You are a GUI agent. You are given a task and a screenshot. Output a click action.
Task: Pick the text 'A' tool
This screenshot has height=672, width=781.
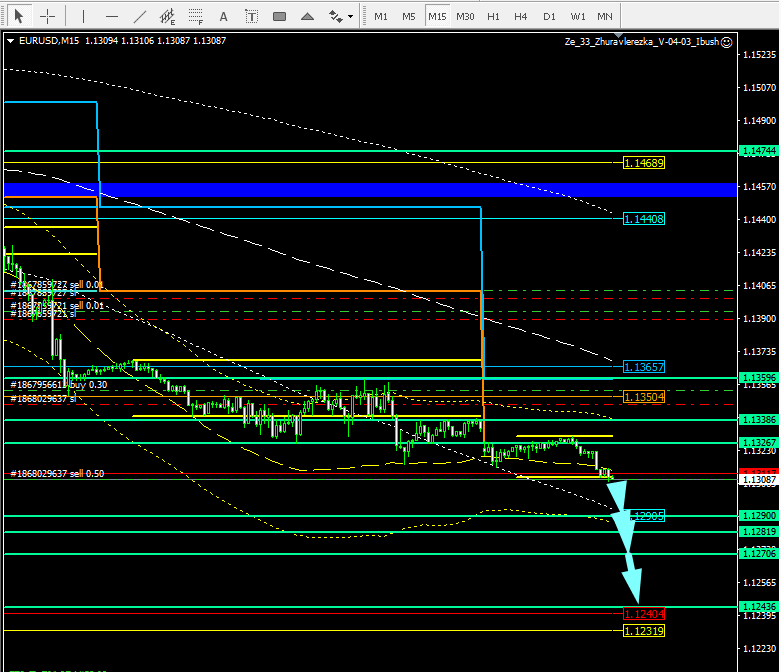tap(224, 16)
